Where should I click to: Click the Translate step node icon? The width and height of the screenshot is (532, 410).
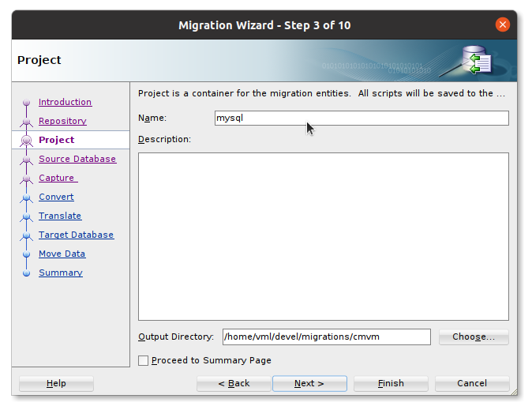pyautogui.click(x=27, y=216)
